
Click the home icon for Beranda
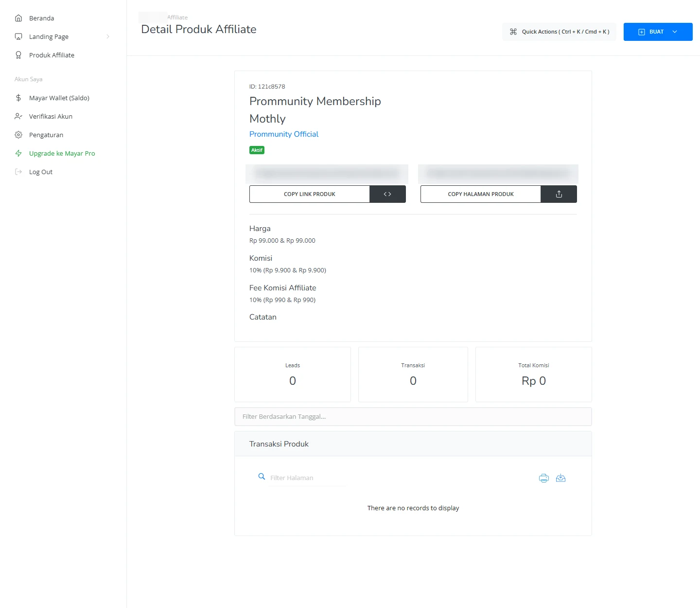pyautogui.click(x=18, y=18)
